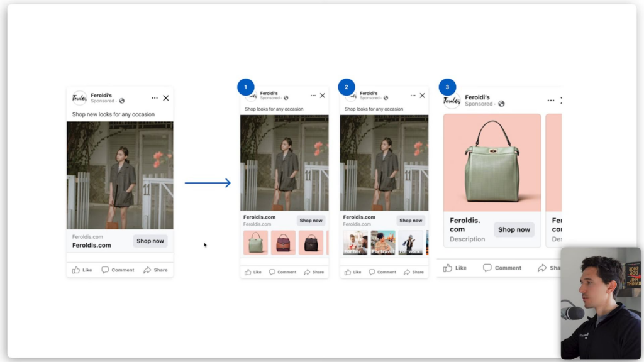
Task: Select the brown handbag thumbnail in ad 1
Action: coord(283,243)
